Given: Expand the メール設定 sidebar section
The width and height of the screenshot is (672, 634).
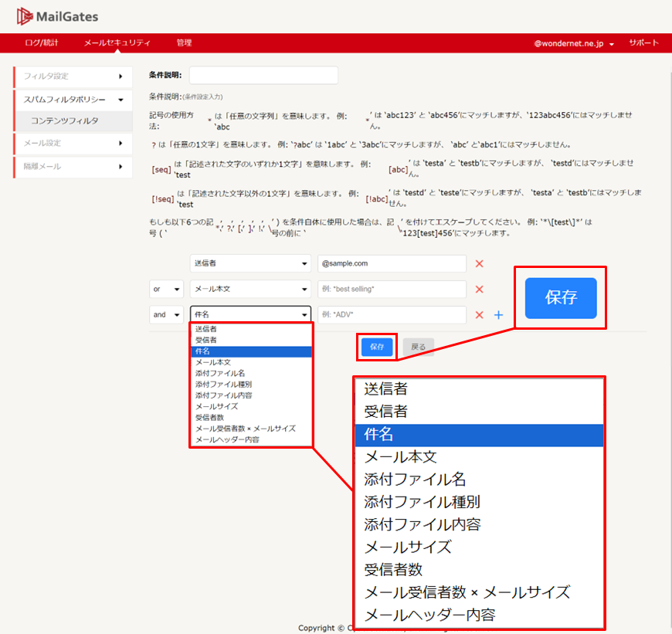Looking at the screenshot, I should (x=73, y=143).
